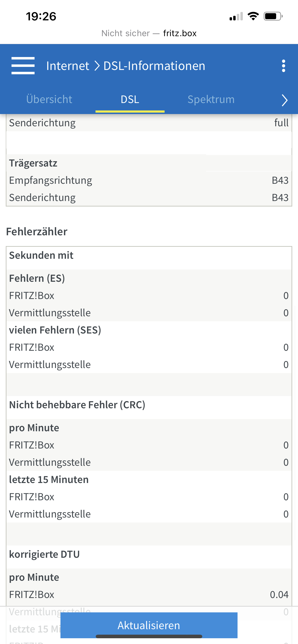Tap the breadcrumb chevron after Internet

[97, 66]
